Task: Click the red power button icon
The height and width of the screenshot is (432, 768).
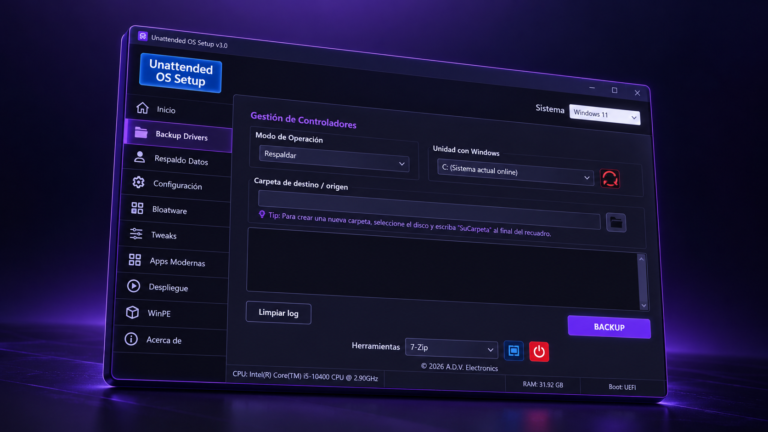Action: click(x=539, y=352)
